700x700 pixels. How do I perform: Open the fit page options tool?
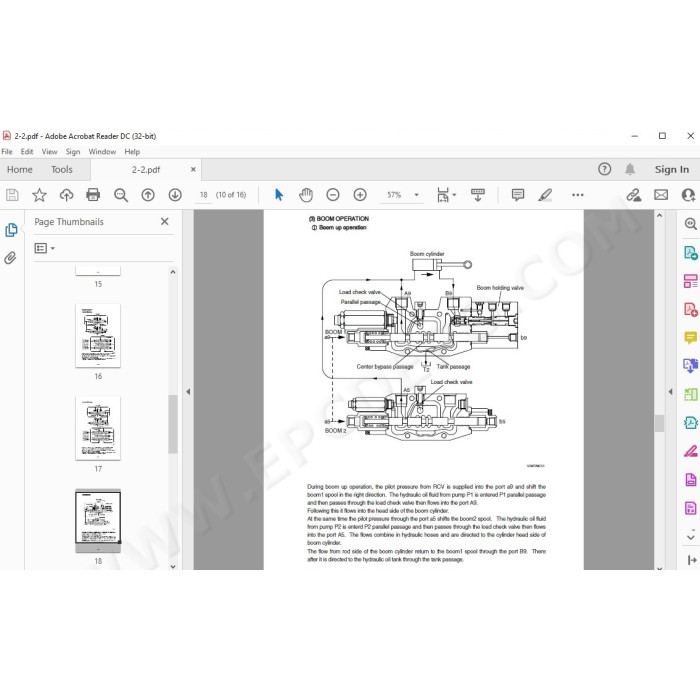[442, 195]
